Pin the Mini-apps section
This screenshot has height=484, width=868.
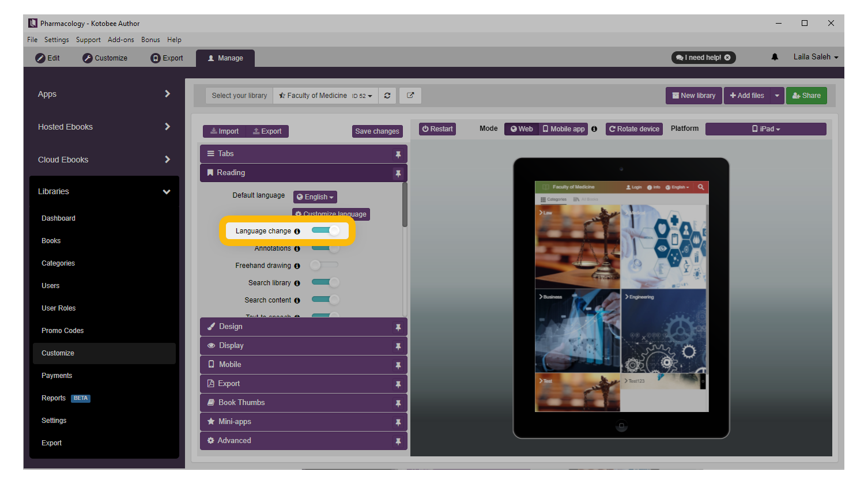[398, 422]
